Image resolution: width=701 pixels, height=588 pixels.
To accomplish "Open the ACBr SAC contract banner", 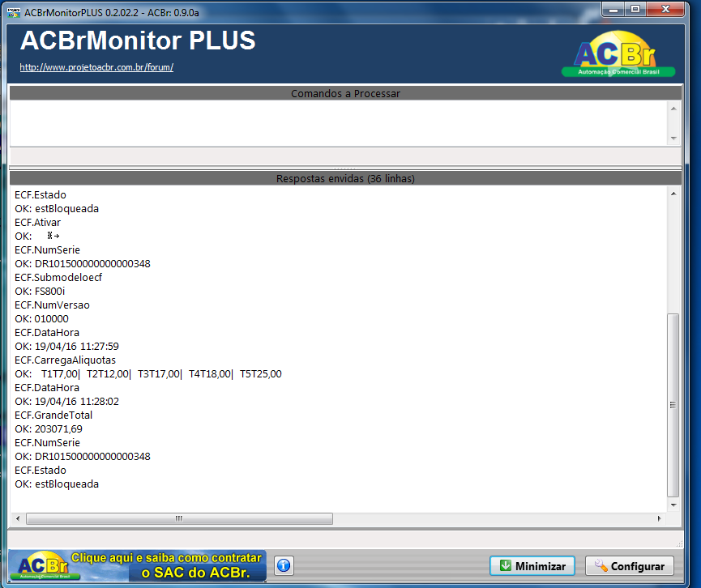I will point(137,565).
